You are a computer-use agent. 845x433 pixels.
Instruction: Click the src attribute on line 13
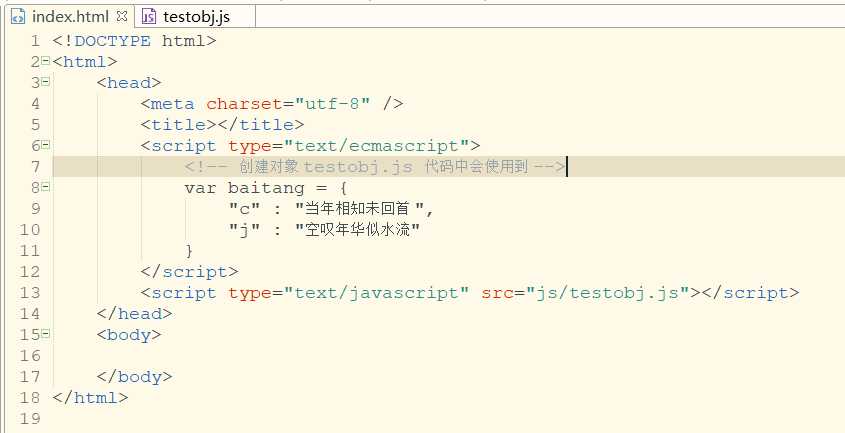tap(497, 293)
